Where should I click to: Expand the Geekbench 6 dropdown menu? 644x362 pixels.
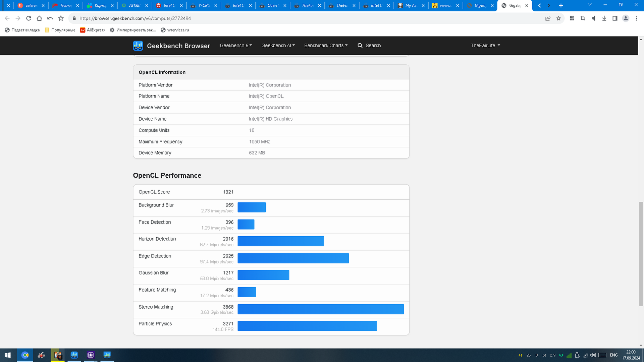236,46
